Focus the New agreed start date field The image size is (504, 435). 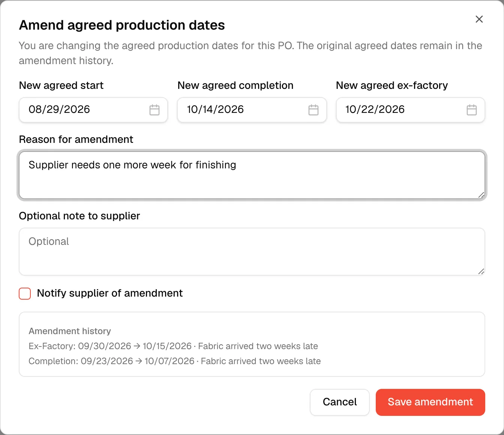pos(93,110)
